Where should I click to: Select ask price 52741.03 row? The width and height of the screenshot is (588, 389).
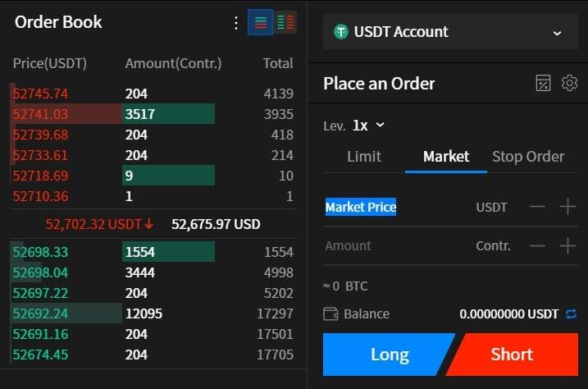click(152, 113)
